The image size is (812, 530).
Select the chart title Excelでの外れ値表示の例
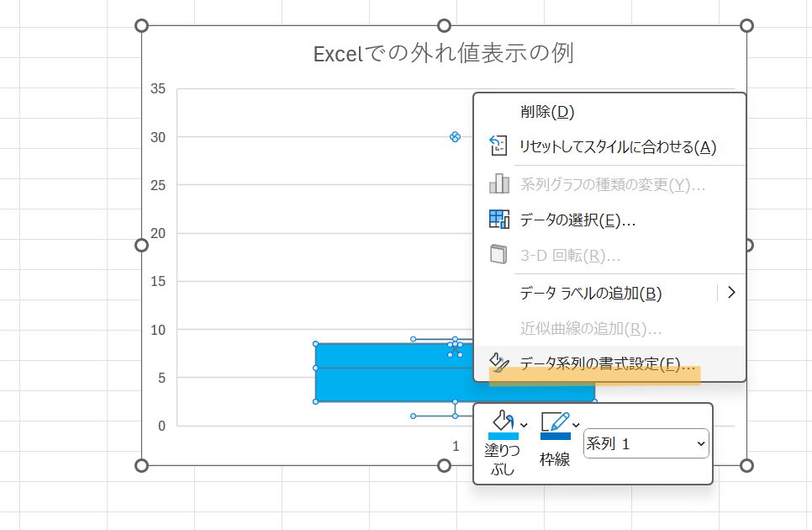(x=443, y=53)
